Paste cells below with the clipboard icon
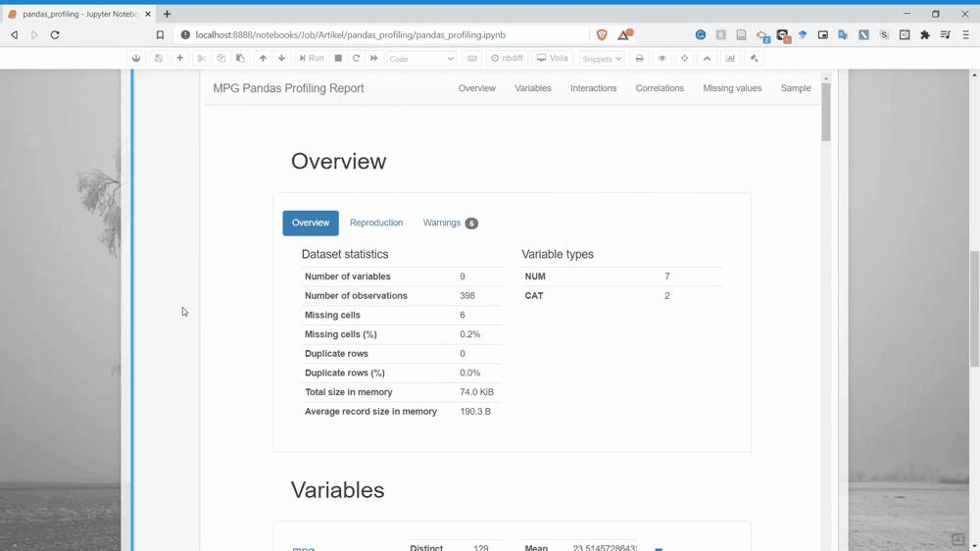The height and width of the screenshot is (551, 980). coord(240,58)
